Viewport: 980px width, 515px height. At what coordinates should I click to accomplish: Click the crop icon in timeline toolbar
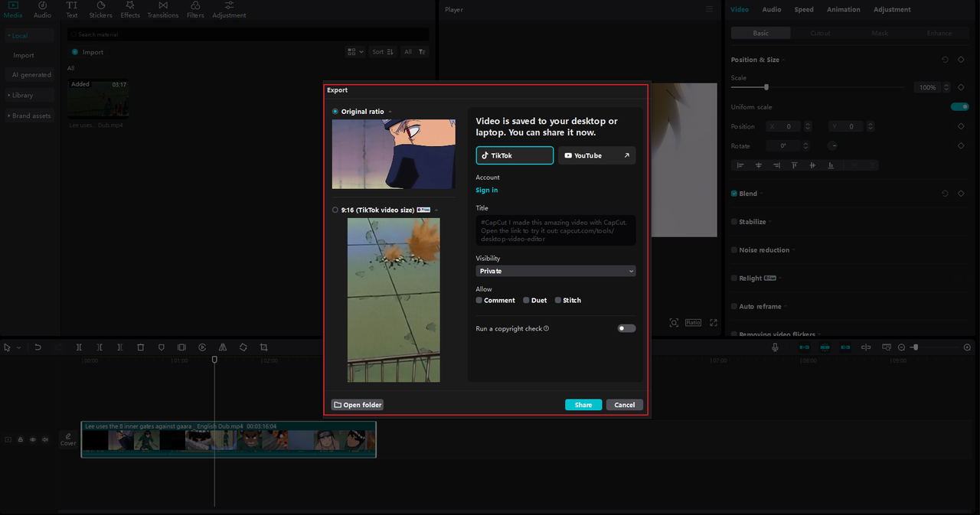(263, 347)
